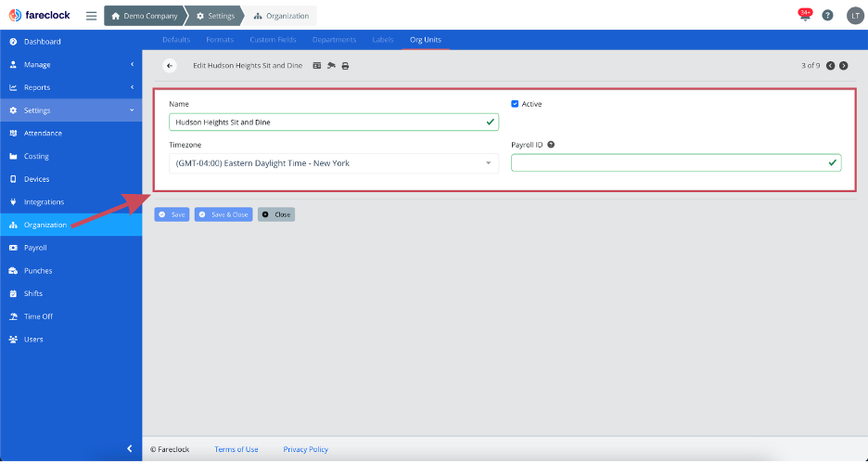This screenshot has height=464, width=868.
Task: Click the card view icon beside title
Action: [316, 65]
